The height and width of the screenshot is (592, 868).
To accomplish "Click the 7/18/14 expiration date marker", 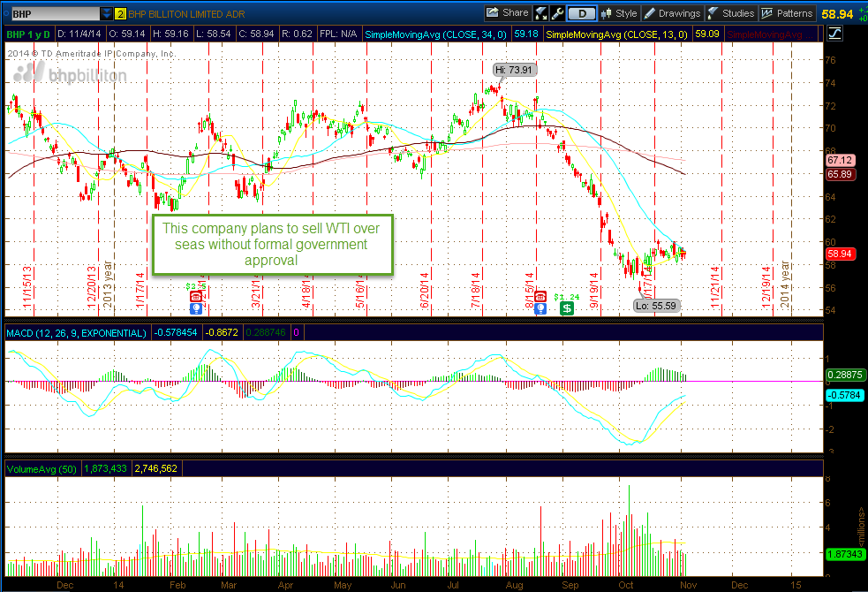I will tap(475, 290).
